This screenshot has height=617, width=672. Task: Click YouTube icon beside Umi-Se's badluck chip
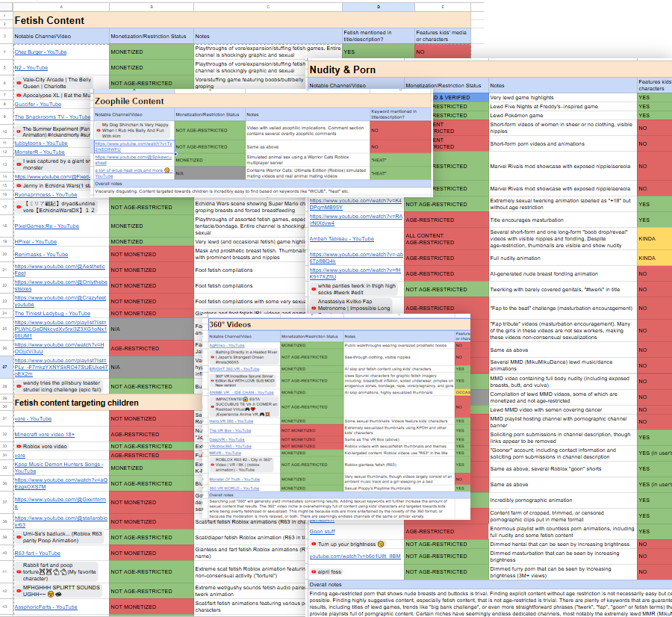click(x=19, y=537)
